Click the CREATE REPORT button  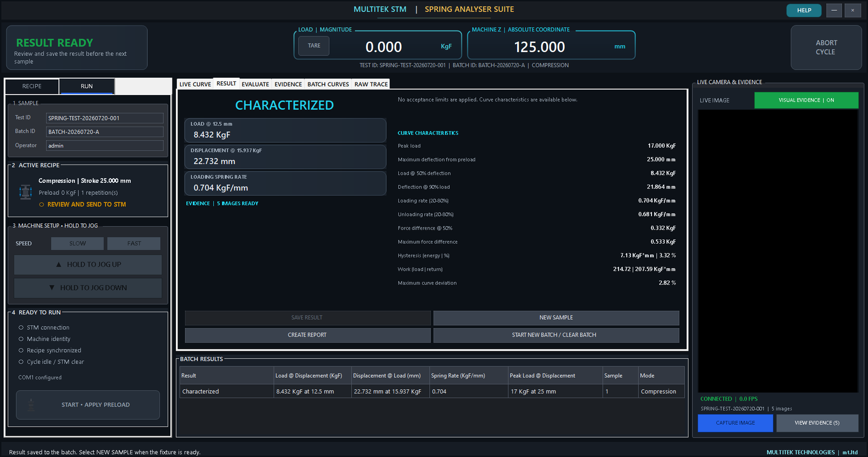307,335
